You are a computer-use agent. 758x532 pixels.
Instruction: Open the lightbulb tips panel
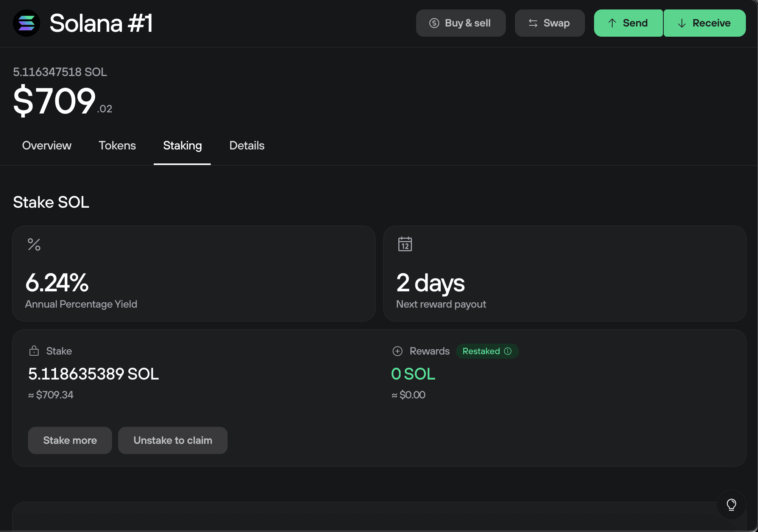click(731, 504)
